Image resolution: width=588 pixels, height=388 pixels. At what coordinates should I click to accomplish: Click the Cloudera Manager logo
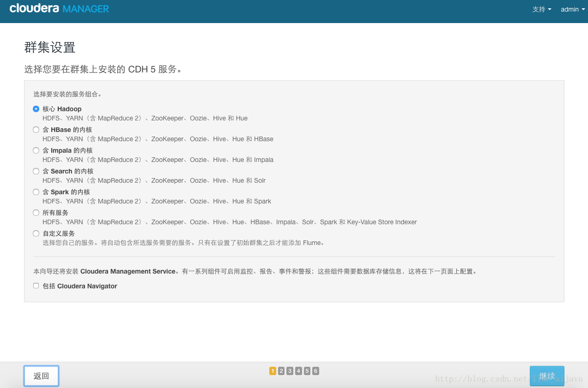click(59, 9)
